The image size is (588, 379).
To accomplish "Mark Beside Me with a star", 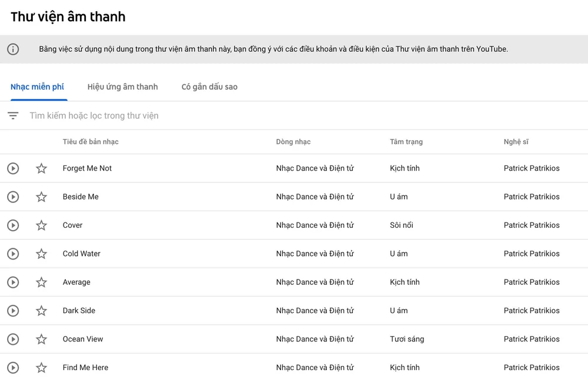I will [41, 197].
